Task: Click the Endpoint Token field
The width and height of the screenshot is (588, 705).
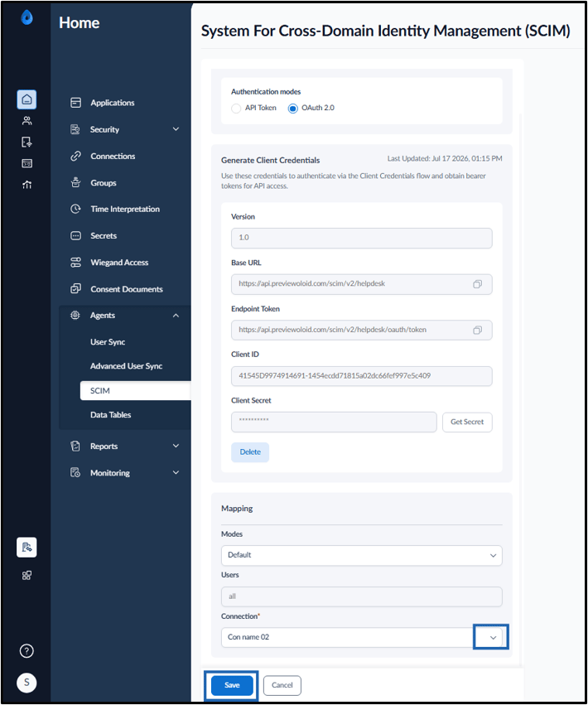Action: point(361,330)
